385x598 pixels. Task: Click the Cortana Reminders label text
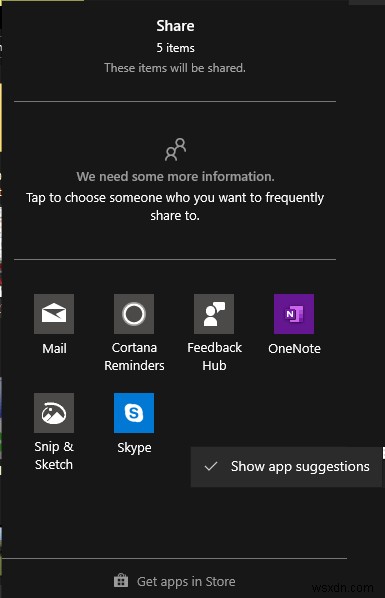[x=134, y=357]
